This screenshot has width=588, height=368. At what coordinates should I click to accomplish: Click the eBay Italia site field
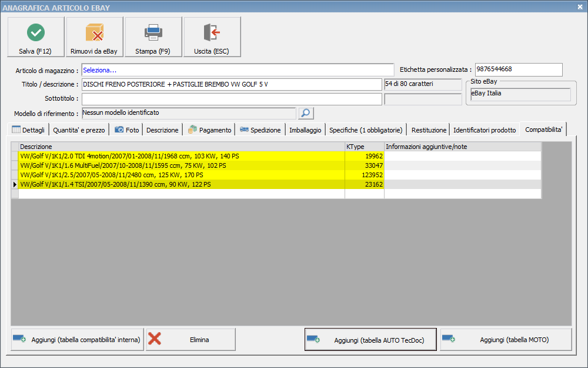tap(520, 94)
